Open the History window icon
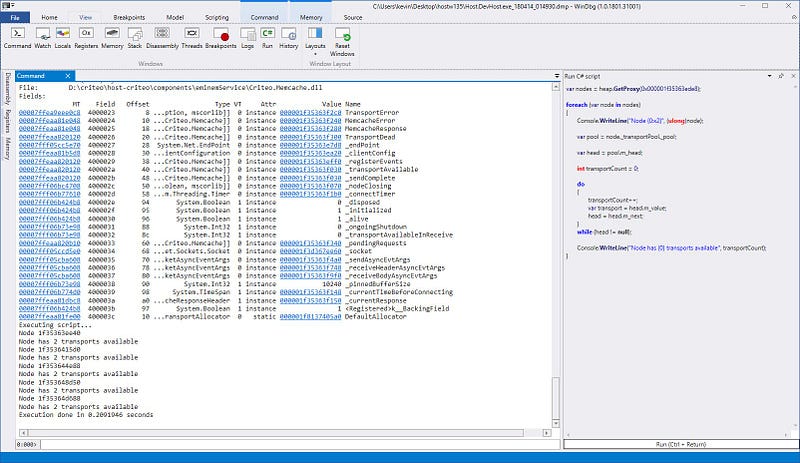Image resolution: width=800 pixels, height=463 pixels. 289,38
